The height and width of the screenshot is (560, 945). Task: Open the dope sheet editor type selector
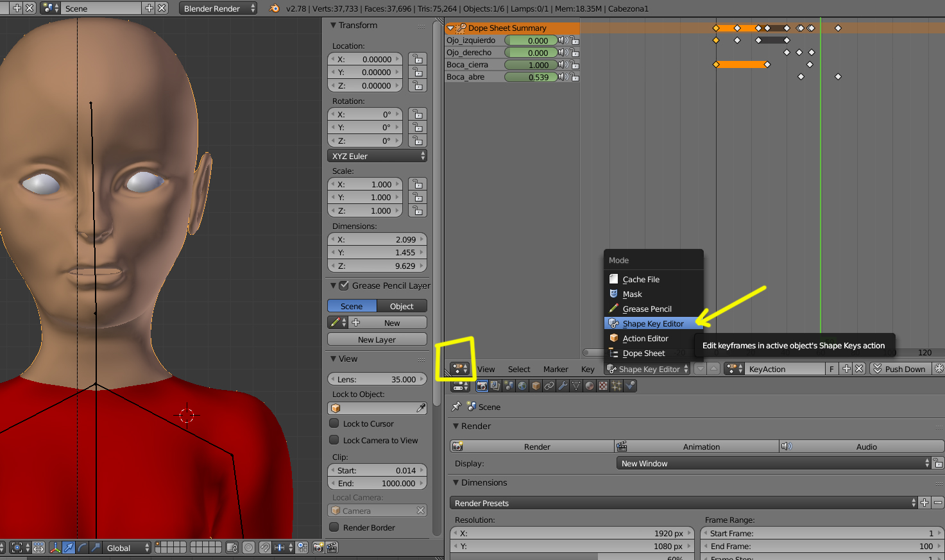(459, 369)
